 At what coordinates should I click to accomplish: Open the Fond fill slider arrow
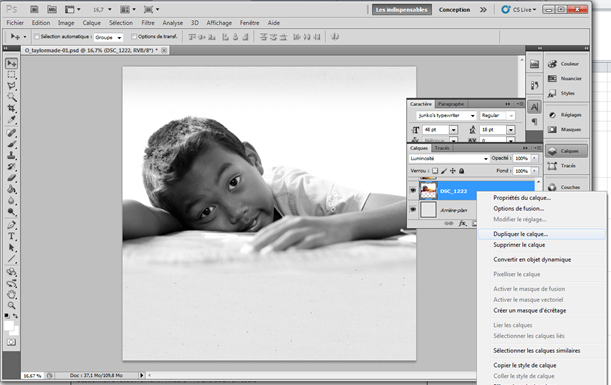[535, 171]
